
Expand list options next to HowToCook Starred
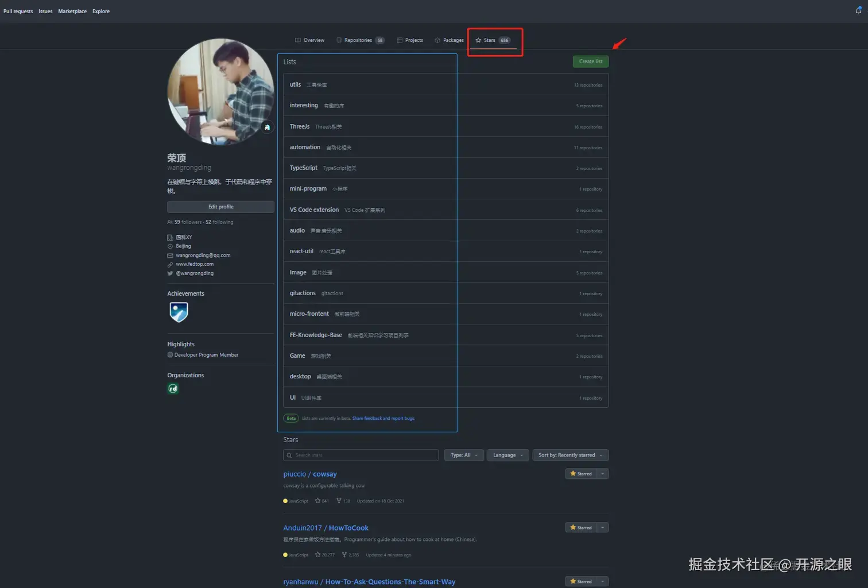click(602, 527)
